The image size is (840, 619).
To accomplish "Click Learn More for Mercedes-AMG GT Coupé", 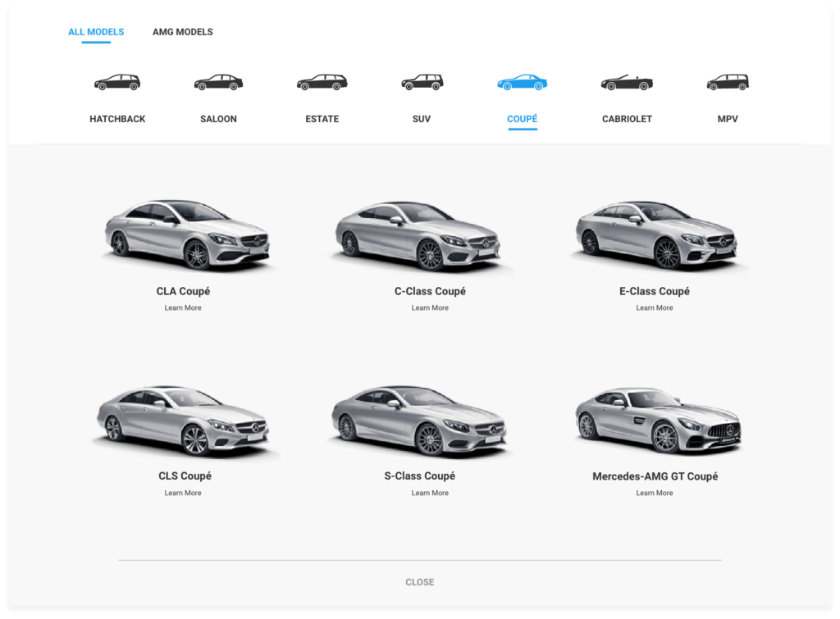I will (655, 494).
